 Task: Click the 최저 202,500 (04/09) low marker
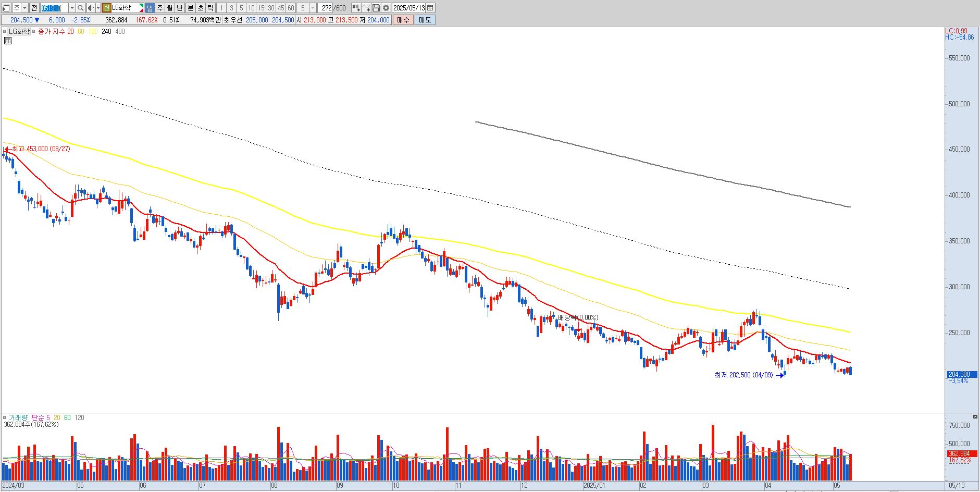pyautogui.click(x=749, y=375)
